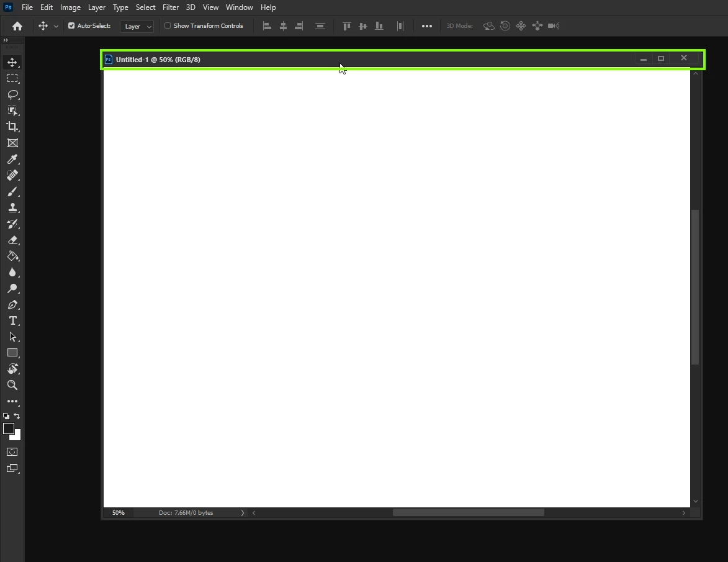Viewport: 728px width, 562px height.
Task: Click vertical scrollbar down arrow
Action: (x=696, y=501)
